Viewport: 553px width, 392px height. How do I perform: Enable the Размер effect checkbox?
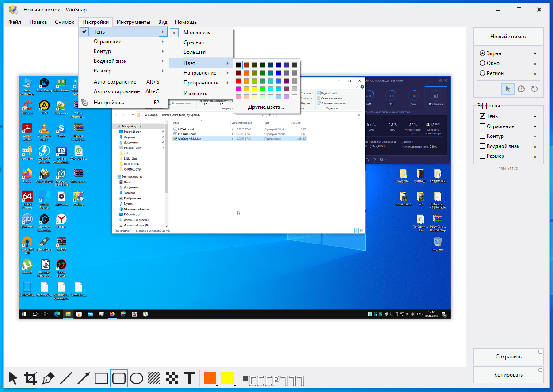483,156
